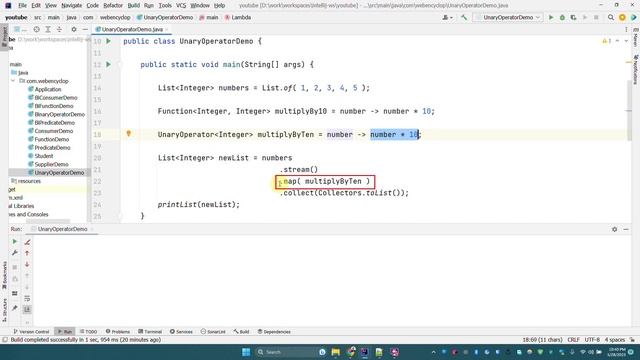Toggle scroll to end in Run console
The width and height of the screenshot is (640, 360).
point(27,309)
